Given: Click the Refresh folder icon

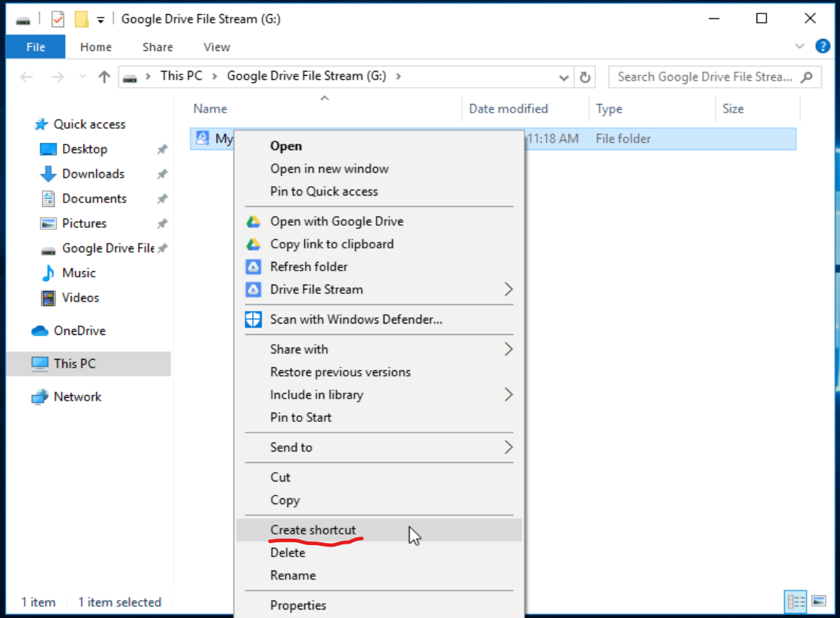Looking at the screenshot, I should click(253, 267).
